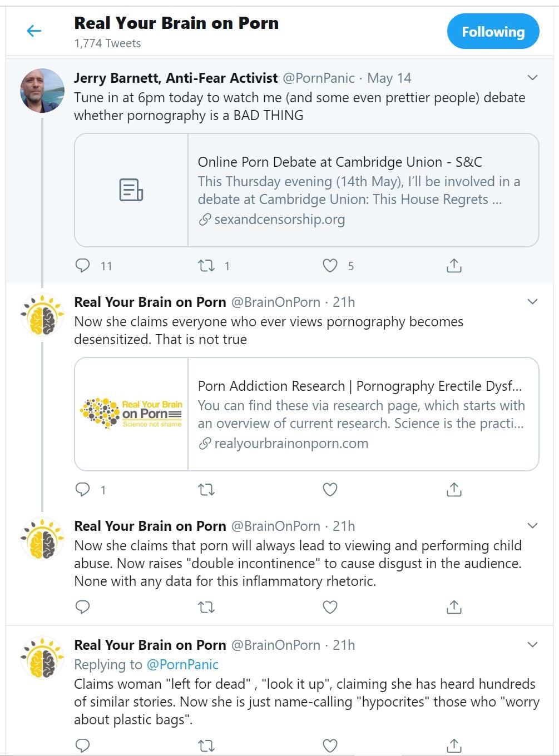Reply to the "plastic bags" tweet
Viewport: 559px width, 756px height.
82,745
